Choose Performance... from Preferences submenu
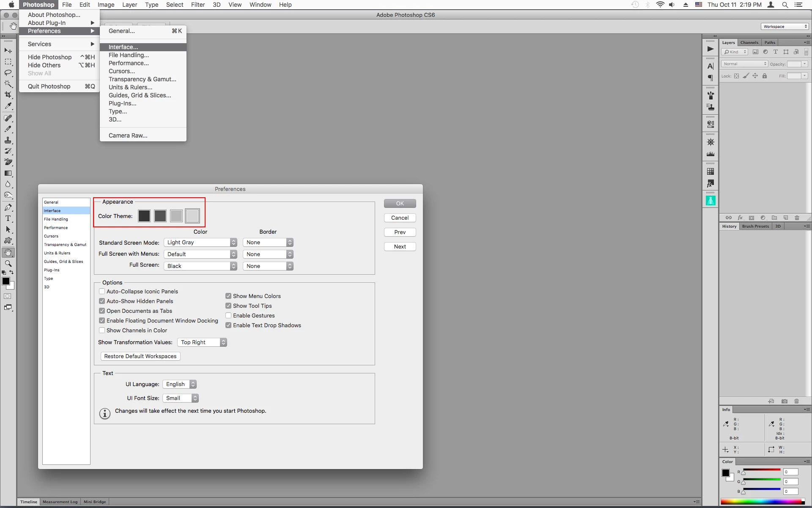The height and width of the screenshot is (508, 812). tap(129, 63)
